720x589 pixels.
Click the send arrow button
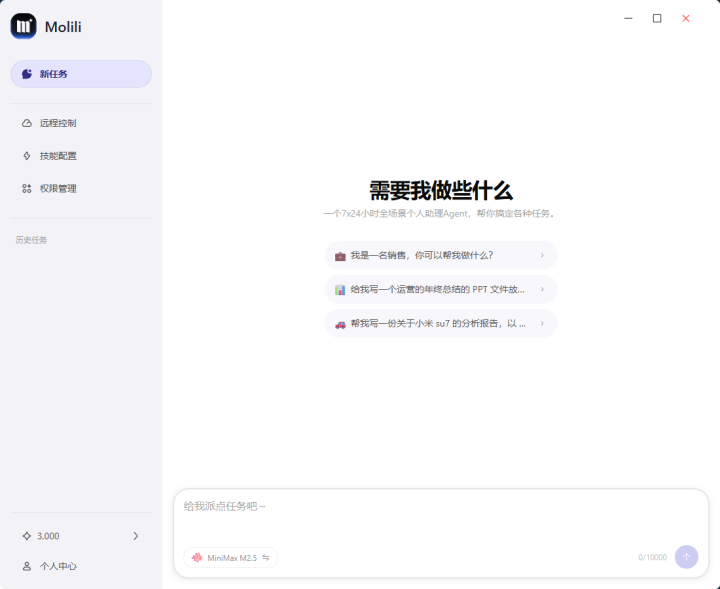(x=686, y=557)
